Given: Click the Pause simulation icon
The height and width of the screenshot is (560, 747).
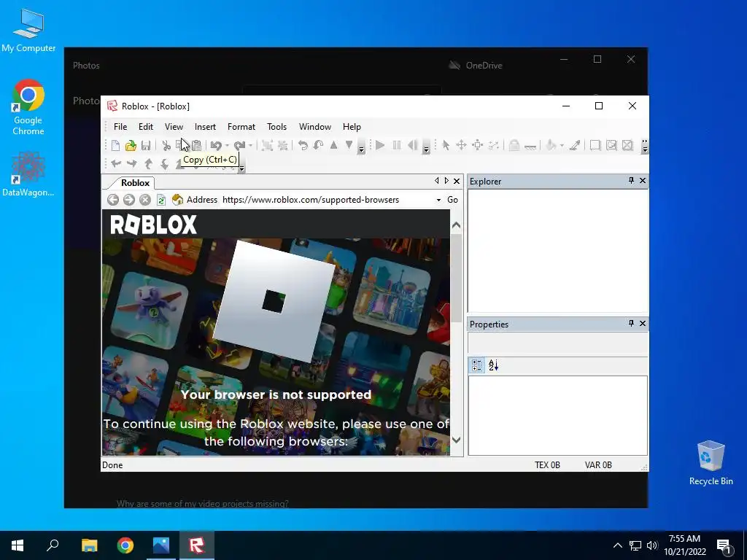Looking at the screenshot, I should (396, 145).
